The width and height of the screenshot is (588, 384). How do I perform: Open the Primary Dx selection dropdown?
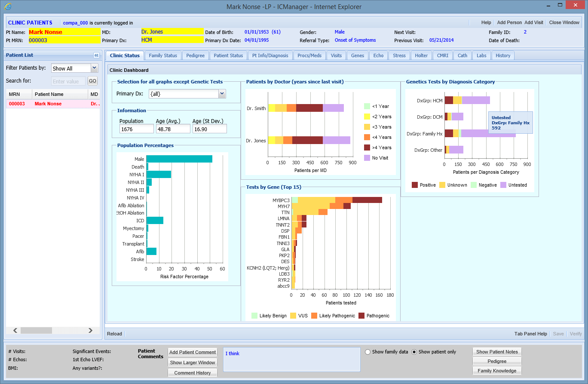pyautogui.click(x=222, y=94)
